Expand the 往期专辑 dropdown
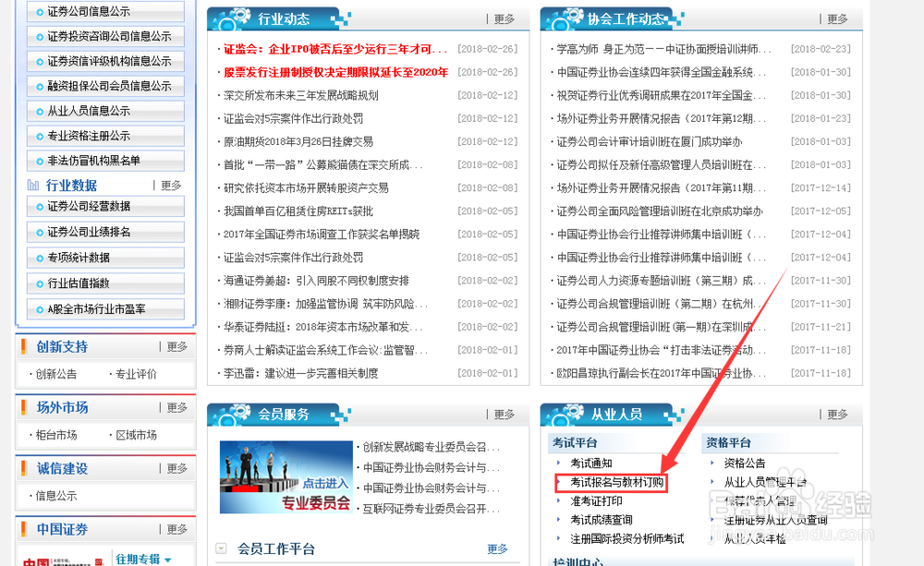Screen dimensions: 924x566 pyautogui.click(x=143, y=559)
